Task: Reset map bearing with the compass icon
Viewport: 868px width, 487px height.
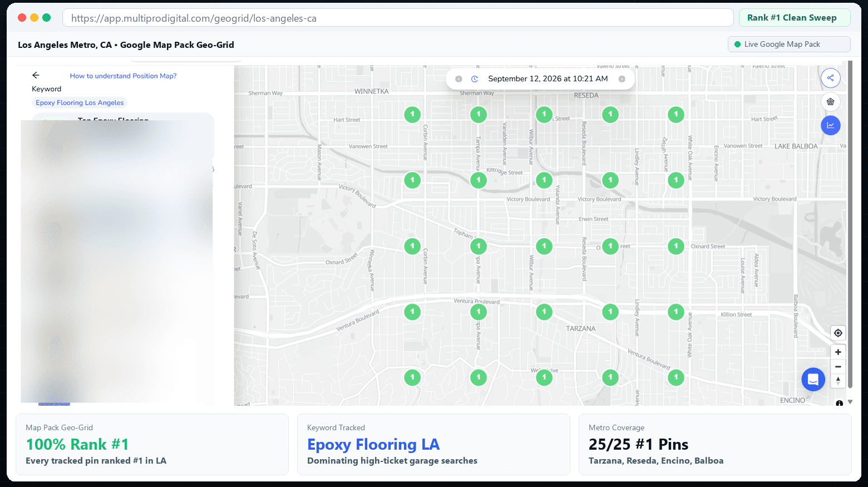Action: click(x=838, y=381)
